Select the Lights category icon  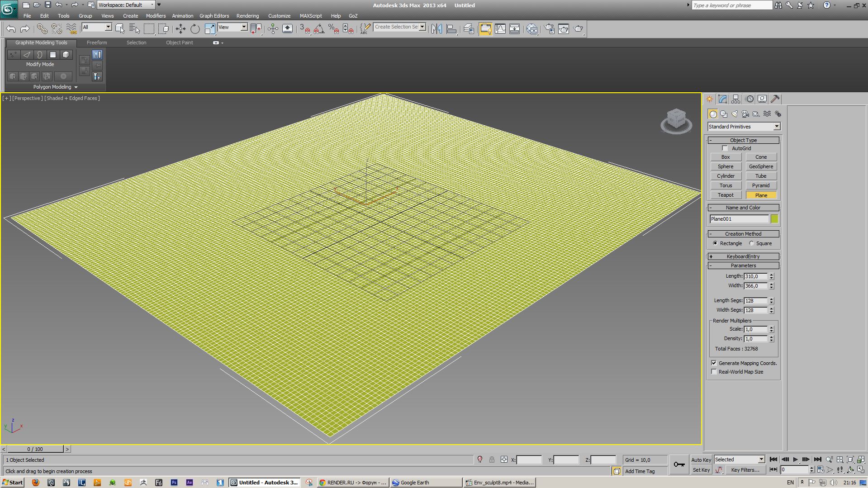[x=735, y=114]
